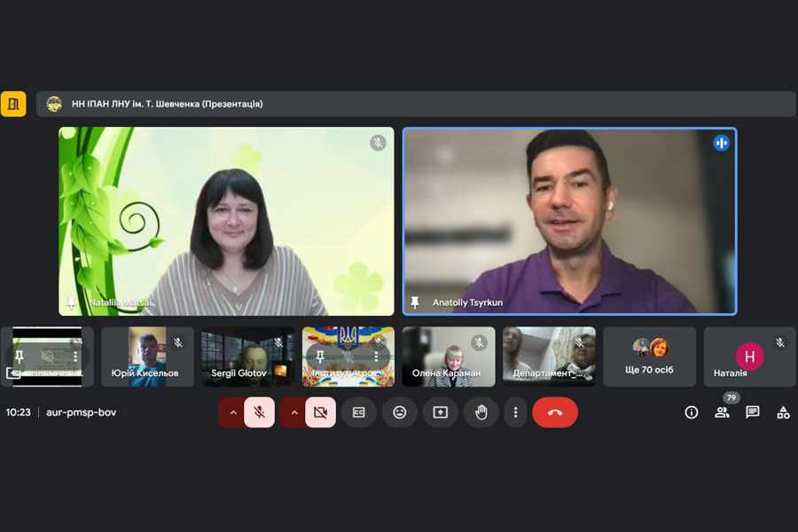798x532 pixels.
Task: Pin the Інститут Агро tile
Action: (x=320, y=356)
